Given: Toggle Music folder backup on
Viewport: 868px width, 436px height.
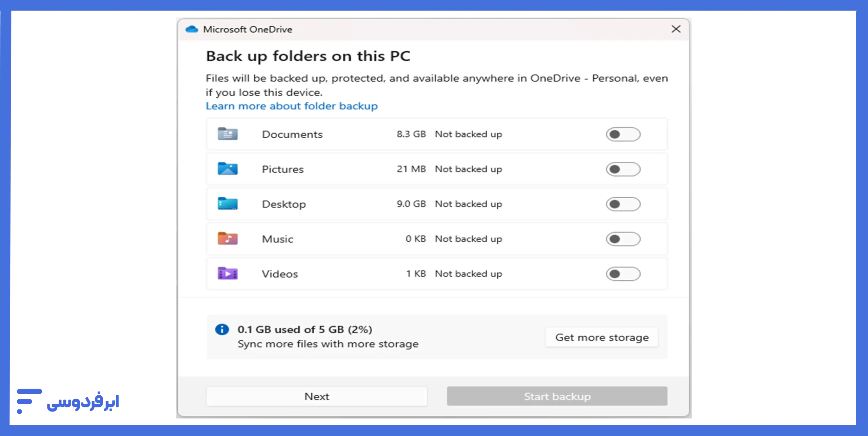Looking at the screenshot, I should tap(623, 239).
